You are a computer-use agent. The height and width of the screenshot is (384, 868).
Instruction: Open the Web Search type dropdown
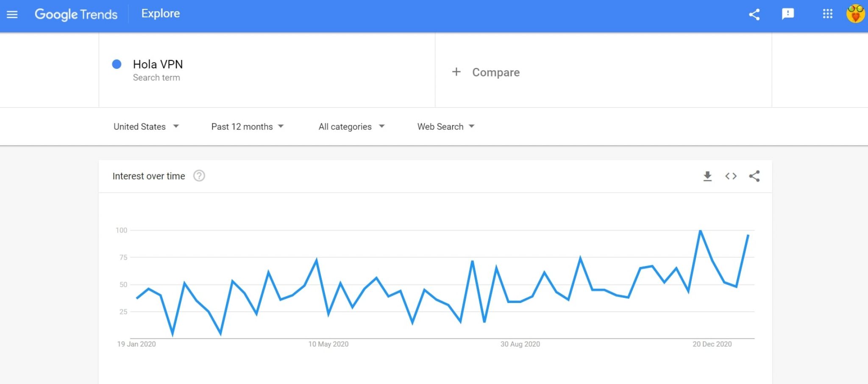(x=446, y=126)
